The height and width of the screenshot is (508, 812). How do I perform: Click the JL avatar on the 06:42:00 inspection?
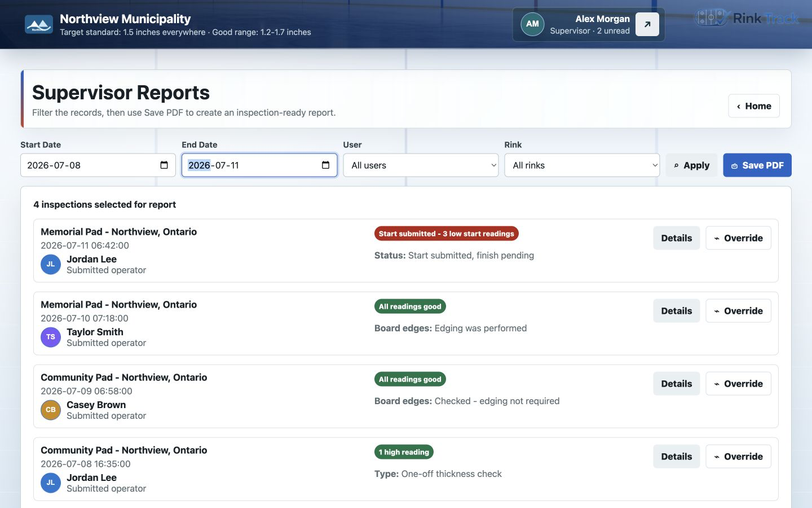51,264
